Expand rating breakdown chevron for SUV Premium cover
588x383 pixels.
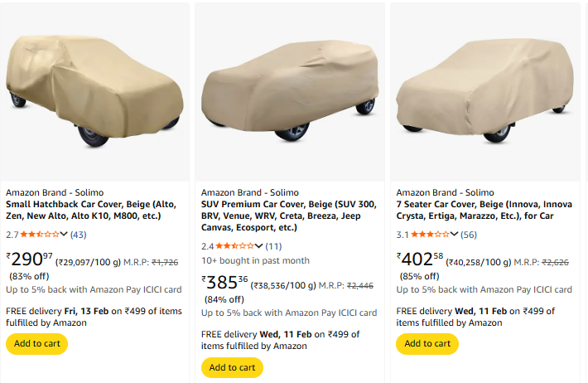(x=260, y=246)
